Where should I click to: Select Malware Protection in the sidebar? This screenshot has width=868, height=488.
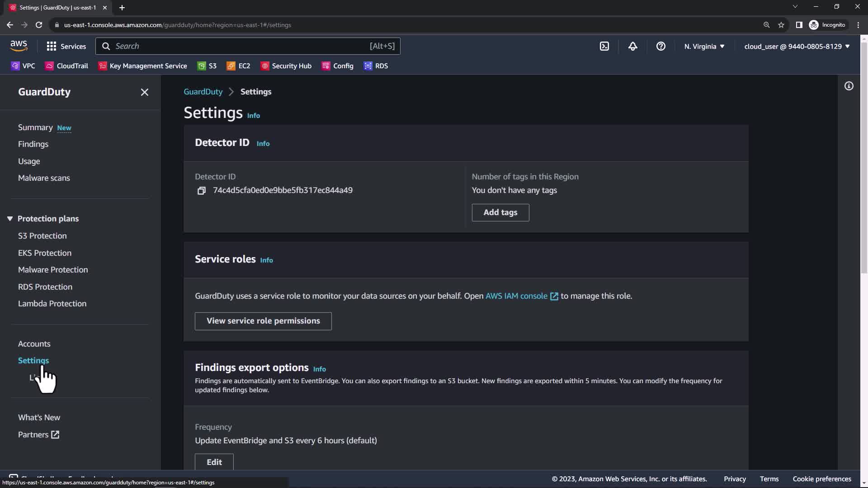[x=53, y=270]
